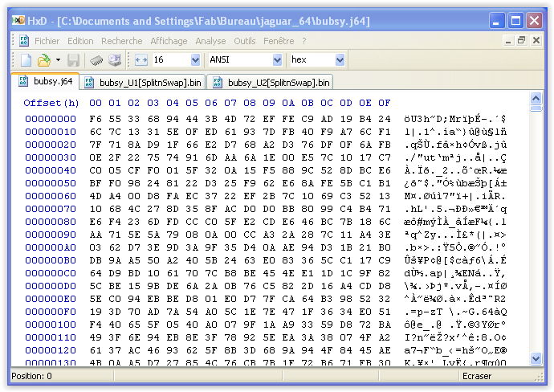
Task: Open the Fichier menu
Action: click(x=47, y=41)
